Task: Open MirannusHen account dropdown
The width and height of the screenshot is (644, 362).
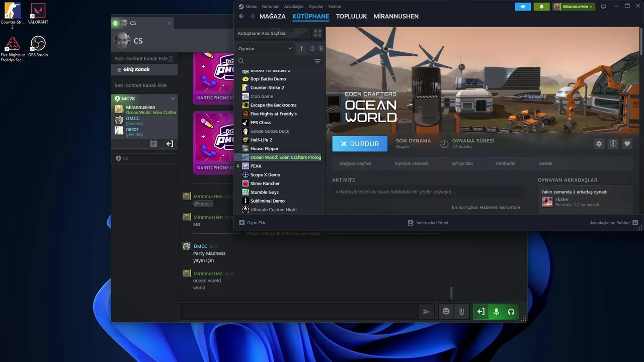Action: coord(574,7)
